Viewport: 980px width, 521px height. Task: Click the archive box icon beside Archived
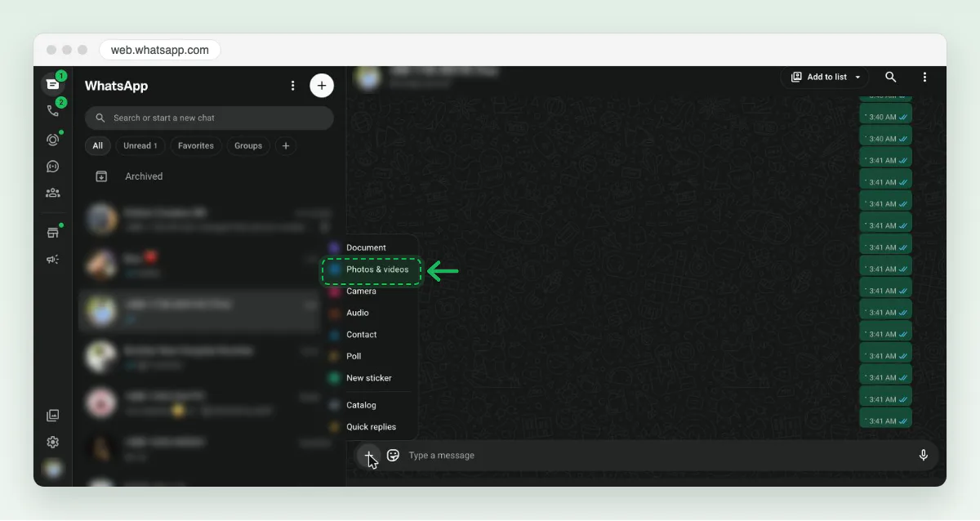[x=101, y=176]
